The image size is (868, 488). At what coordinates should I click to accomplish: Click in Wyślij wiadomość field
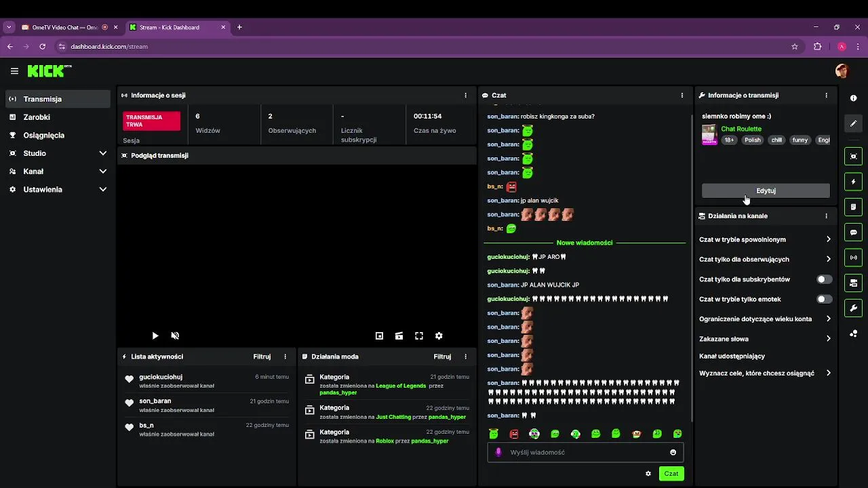tap(587, 452)
